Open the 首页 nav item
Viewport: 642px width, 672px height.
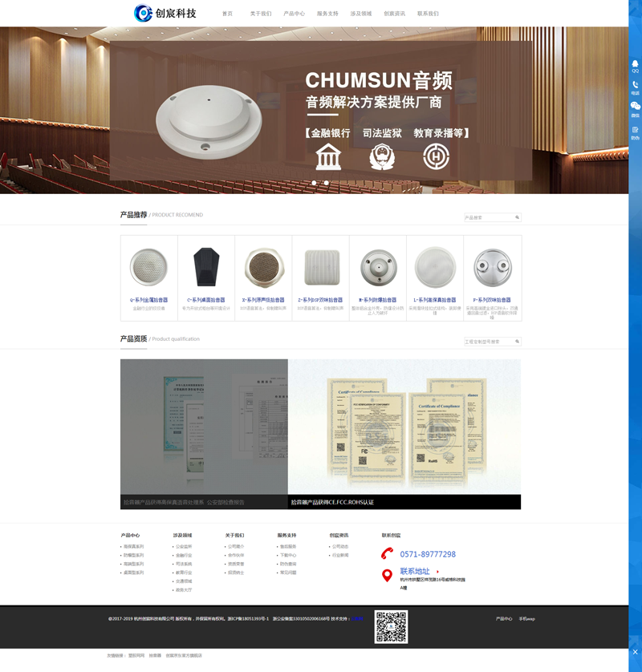(x=227, y=14)
